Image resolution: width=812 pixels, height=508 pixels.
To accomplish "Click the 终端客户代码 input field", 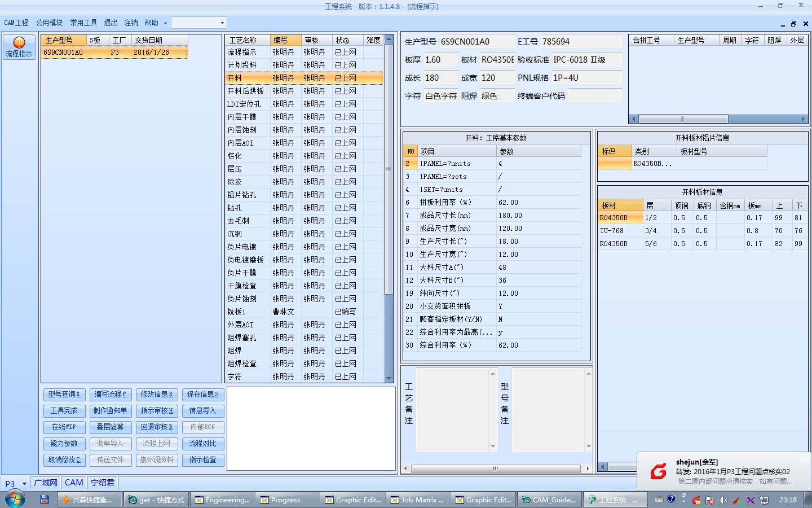I will [595, 96].
